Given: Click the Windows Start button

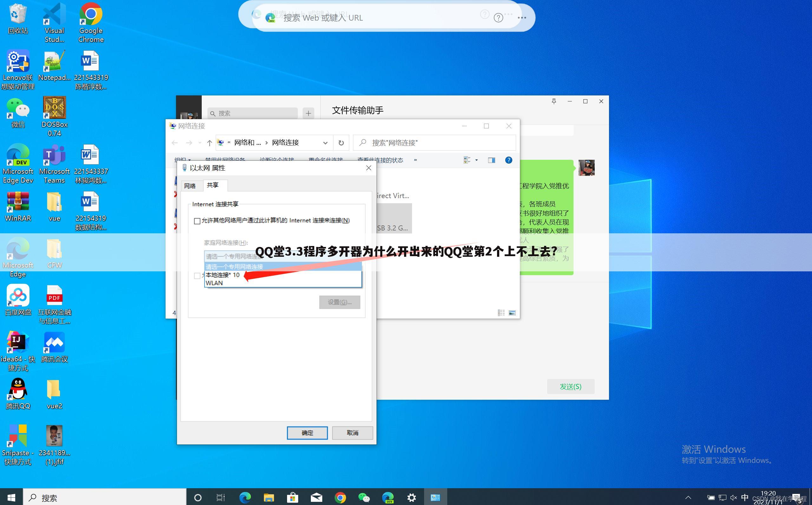Looking at the screenshot, I should click(x=11, y=498).
